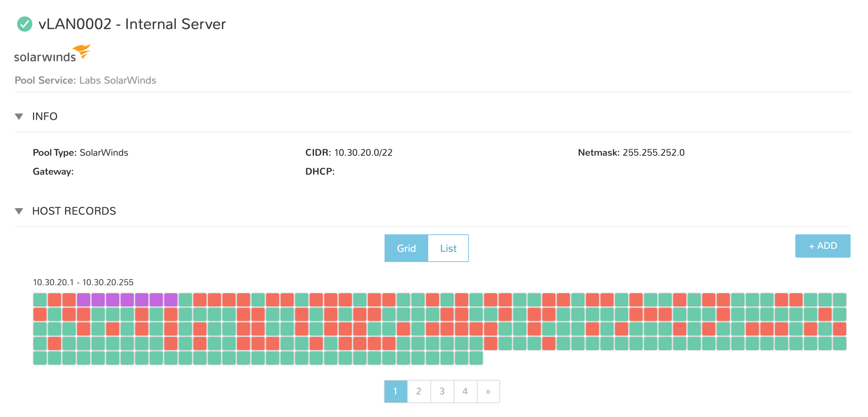This screenshot has width=868, height=417.
Task: Click the next pages double-arrow
Action: (x=488, y=391)
